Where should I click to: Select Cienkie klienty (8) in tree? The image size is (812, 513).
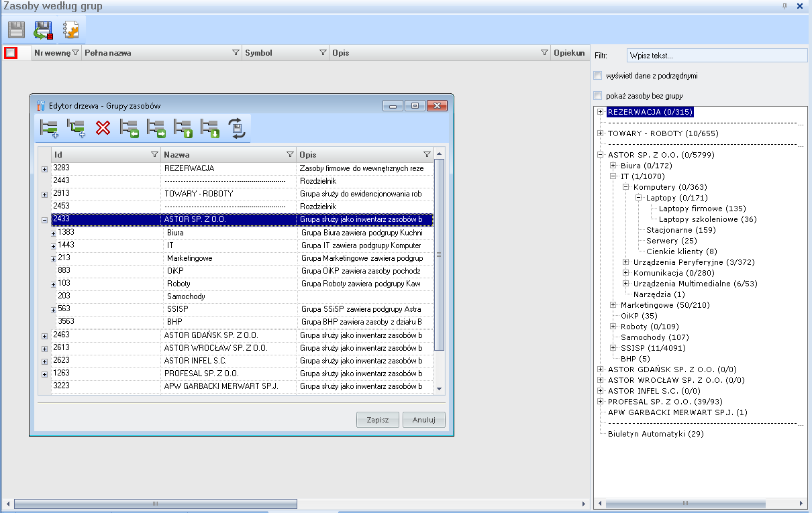[682, 251]
